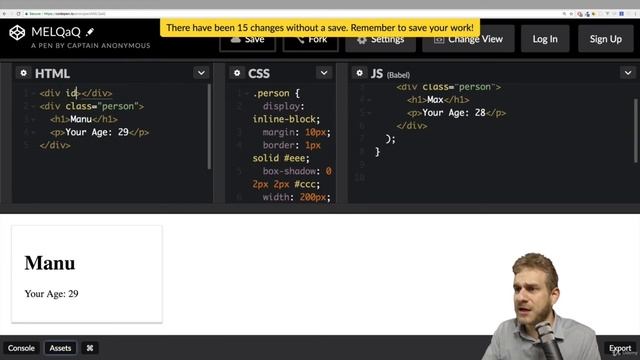This screenshot has height=360, width=640.
Task: Expand the JS panel dropdown arrow
Action: 628,73
